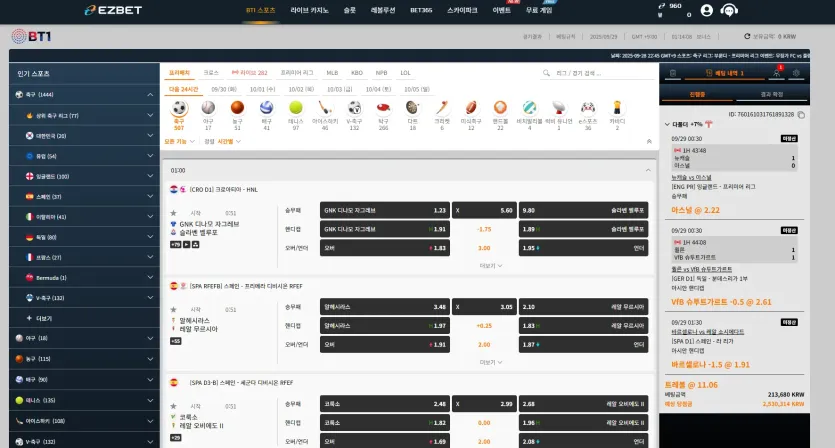This screenshot has height=448, width=835.
Task: Select the basketball sport icon
Action: tap(238, 108)
